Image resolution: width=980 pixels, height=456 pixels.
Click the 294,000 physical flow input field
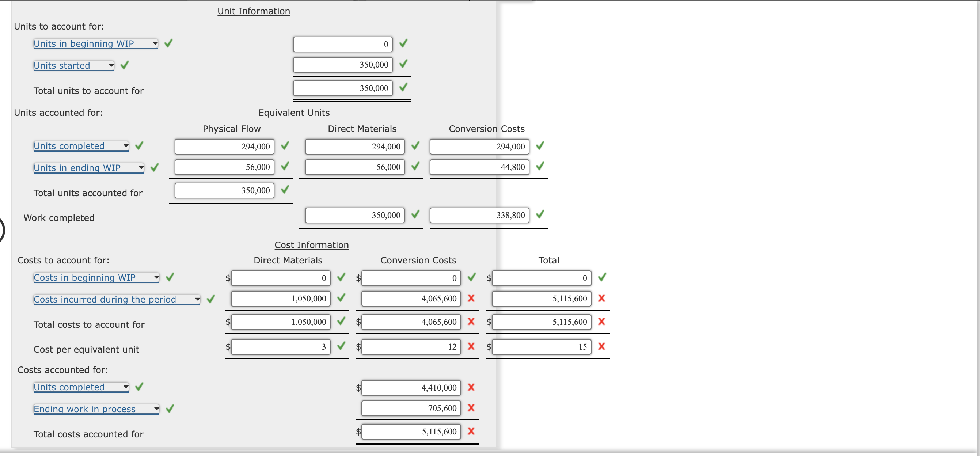tap(224, 147)
